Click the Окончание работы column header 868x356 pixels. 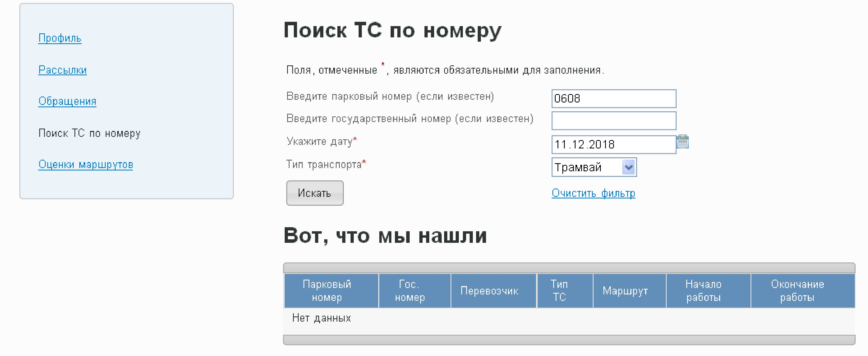coord(797,291)
